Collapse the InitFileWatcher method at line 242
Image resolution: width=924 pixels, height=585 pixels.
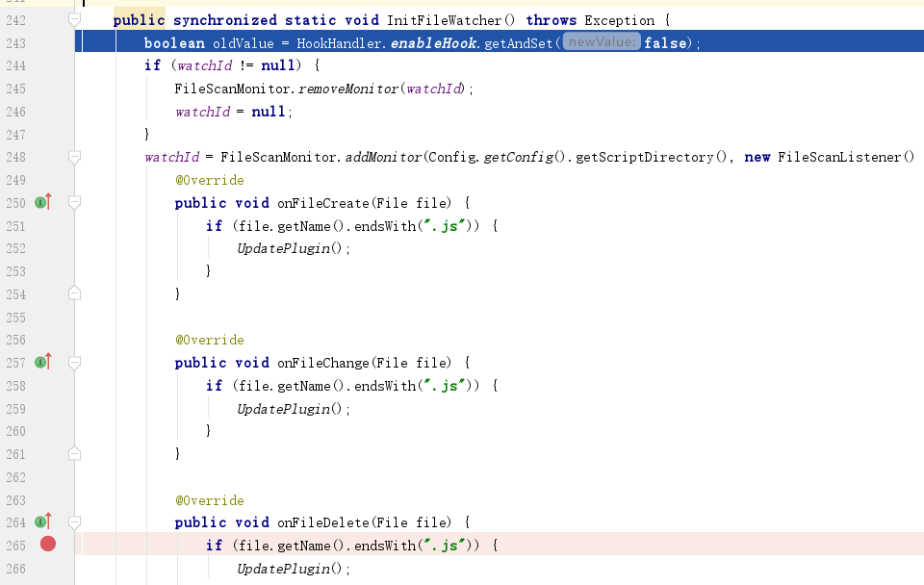point(75,20)
